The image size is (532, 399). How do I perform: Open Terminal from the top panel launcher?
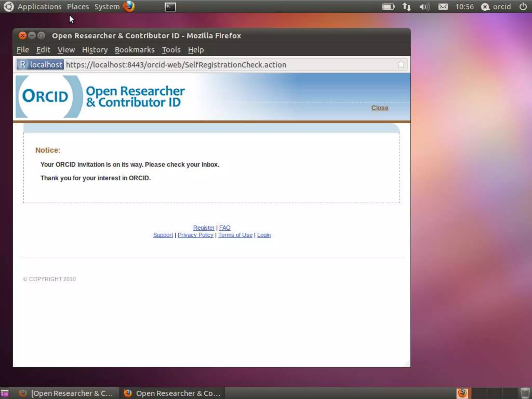coord(170,7)
